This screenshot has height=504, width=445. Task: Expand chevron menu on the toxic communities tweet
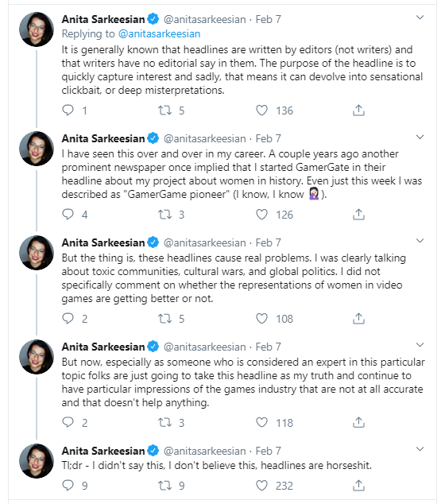pos(420,241)
